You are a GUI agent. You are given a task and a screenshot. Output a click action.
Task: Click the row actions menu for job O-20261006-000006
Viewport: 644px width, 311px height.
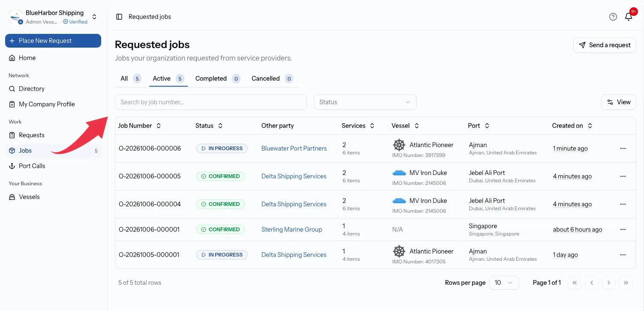(623, 148)
